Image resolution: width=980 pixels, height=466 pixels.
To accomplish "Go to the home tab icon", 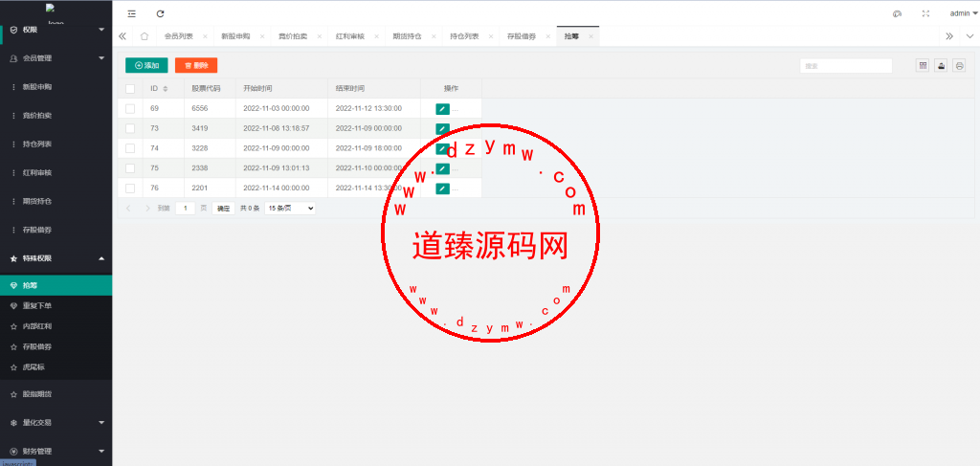I will pyautogui.click(x=145, y=36).
